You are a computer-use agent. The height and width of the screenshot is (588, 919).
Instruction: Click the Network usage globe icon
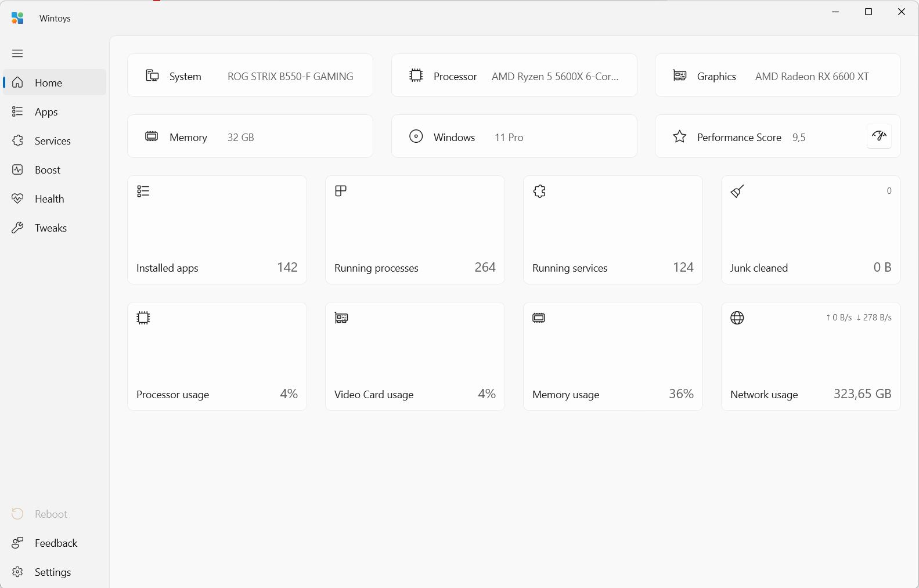pyautogui.click(x=737, y=318)
